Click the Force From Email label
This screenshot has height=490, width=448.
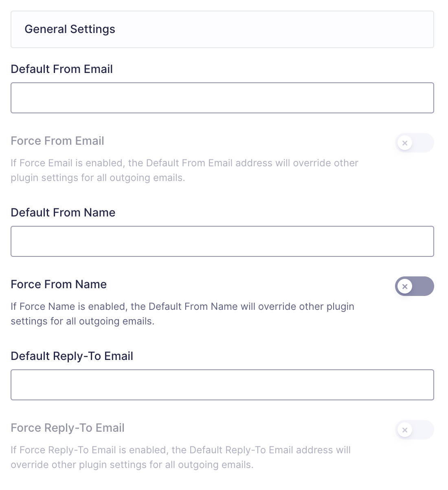click(x=57, y=141)
